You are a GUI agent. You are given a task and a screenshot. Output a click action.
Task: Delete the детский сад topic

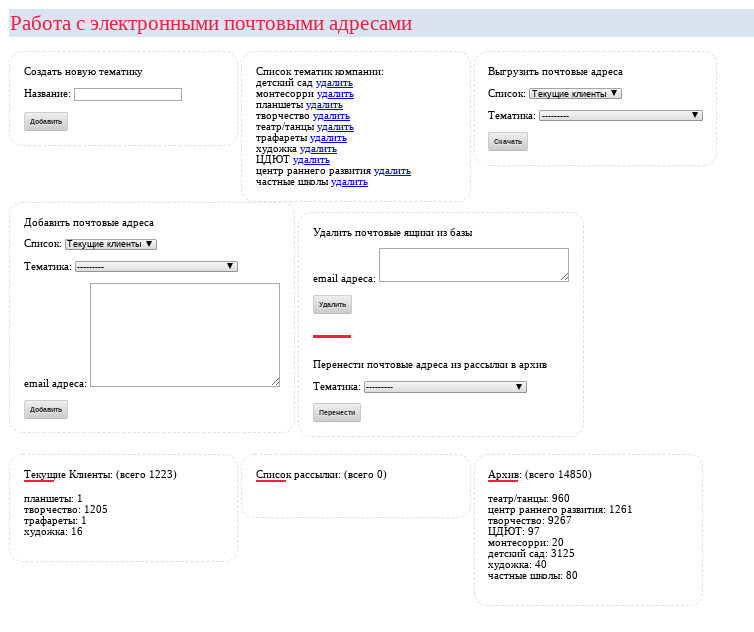[334, 83]
